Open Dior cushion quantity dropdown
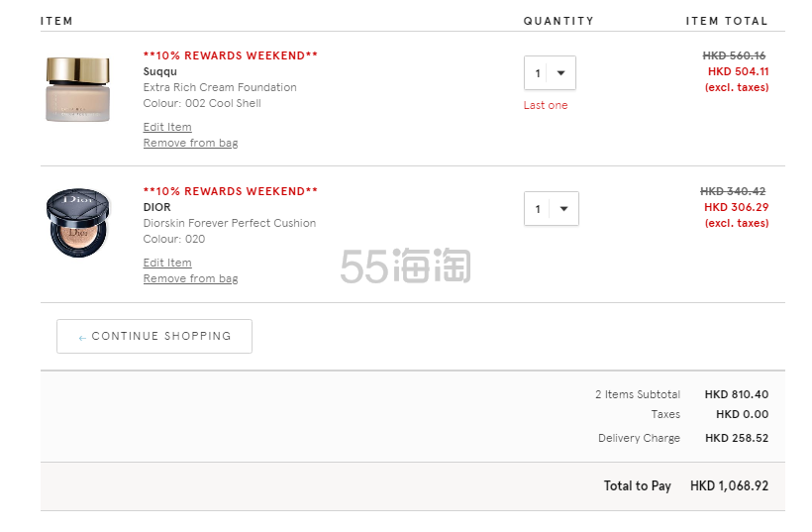Viewport: 812px width, 532px height. point(551,208)
